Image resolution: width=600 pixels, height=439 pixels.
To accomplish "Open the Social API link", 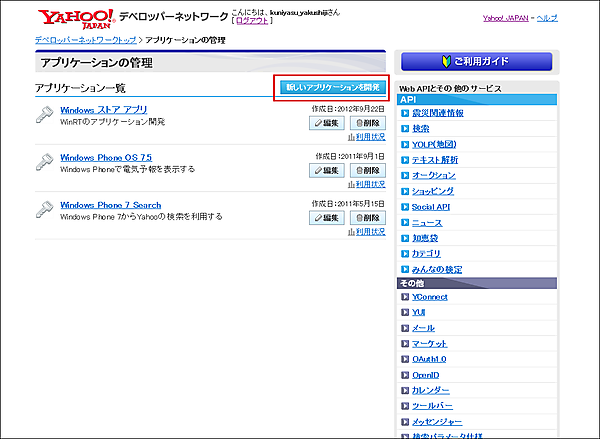I will coord(431,207).
